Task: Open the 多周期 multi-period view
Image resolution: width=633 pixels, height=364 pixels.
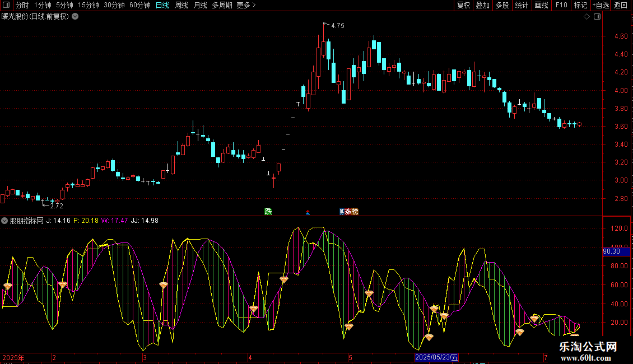Action: click(222, 5)
